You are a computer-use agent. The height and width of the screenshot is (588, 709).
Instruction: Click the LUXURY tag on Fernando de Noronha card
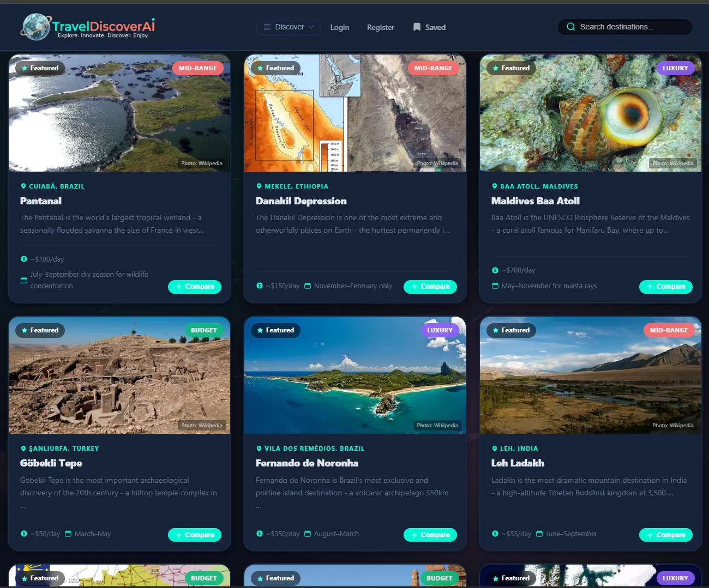[x=440, y=330]
